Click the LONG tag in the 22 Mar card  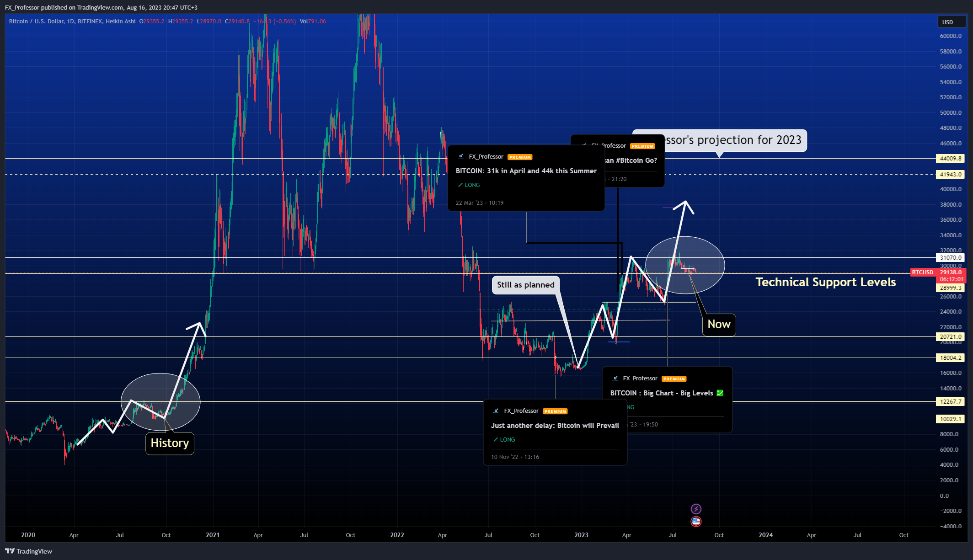469,185
